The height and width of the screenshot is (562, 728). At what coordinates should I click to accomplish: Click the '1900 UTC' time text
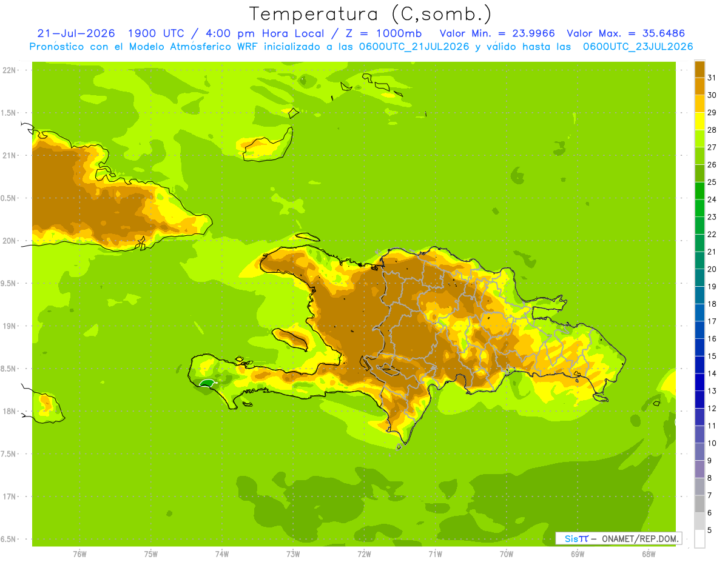[x=155, y=33]
